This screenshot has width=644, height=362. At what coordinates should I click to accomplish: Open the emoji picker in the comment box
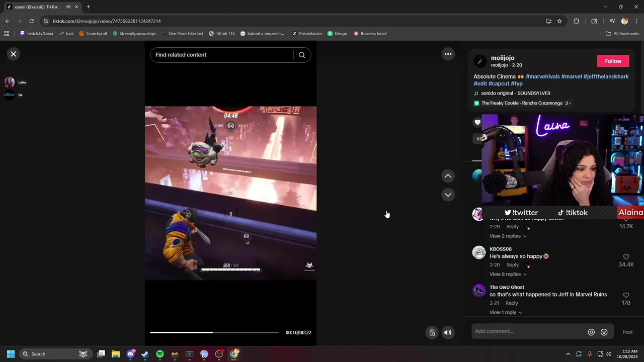click(x=604, y=332)
